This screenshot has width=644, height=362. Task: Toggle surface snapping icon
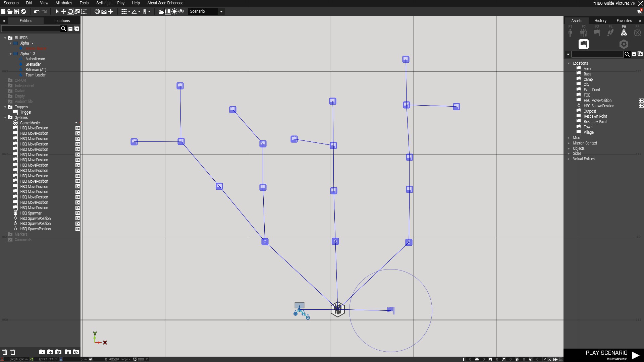point(104,11)
